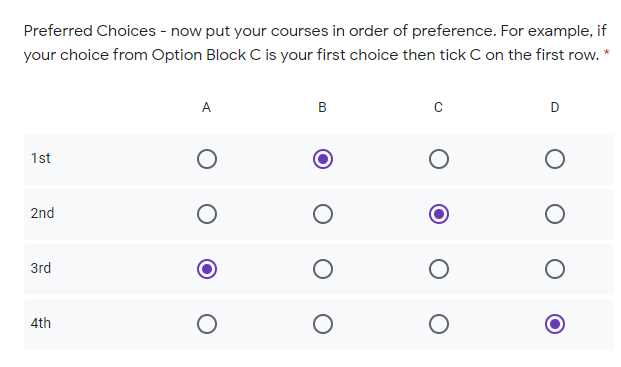Screen dimensions: 621x367
Task: Click selected D radio in 4th row
Action: [x=555, y=324]
